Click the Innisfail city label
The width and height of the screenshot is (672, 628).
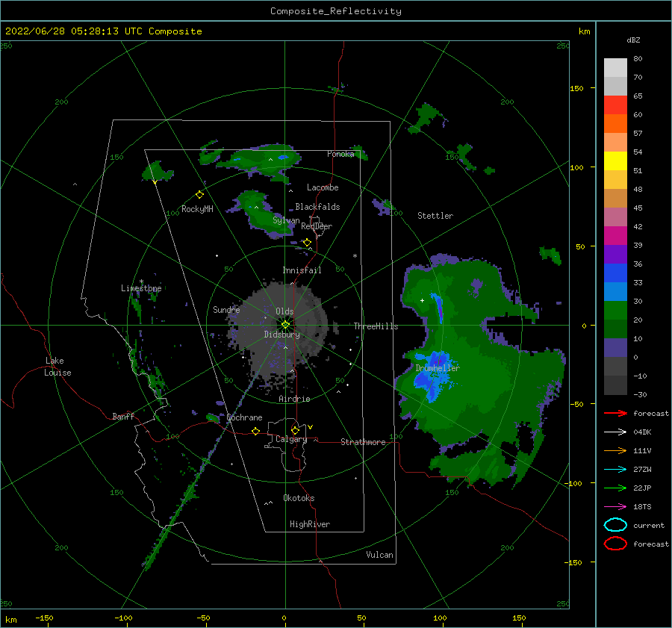(302, 270)
